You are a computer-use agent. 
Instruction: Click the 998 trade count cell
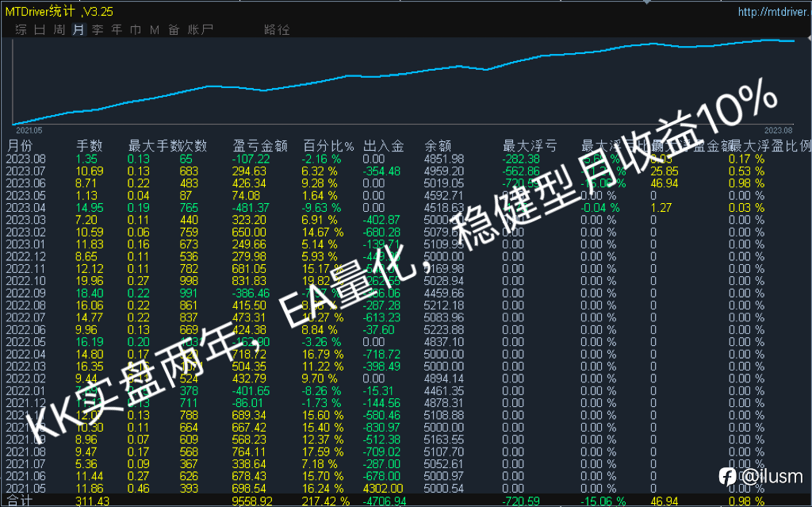[189, 281]
